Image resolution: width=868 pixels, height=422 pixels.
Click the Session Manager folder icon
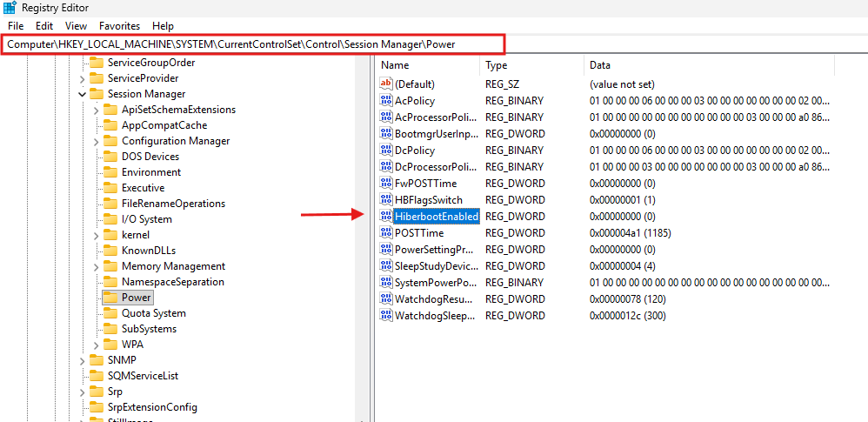(x=97, y=94)
